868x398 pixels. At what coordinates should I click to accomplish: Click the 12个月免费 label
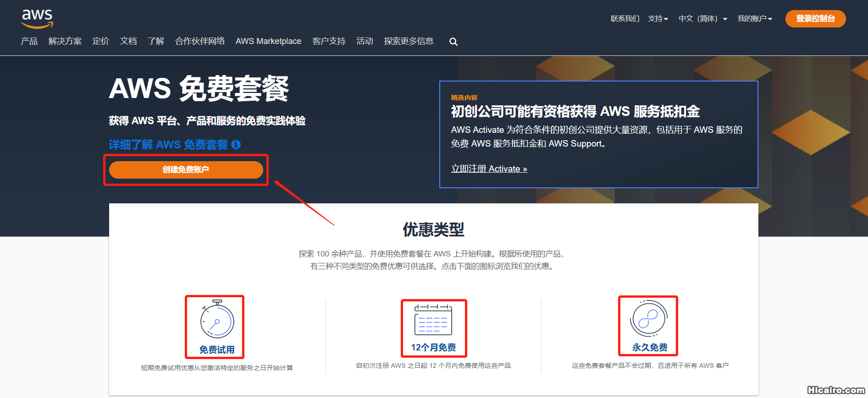pos(433,348)
